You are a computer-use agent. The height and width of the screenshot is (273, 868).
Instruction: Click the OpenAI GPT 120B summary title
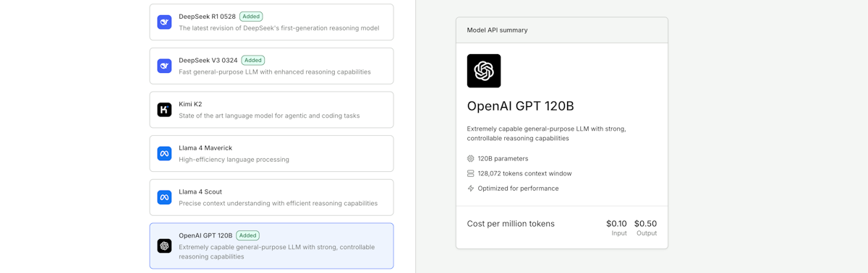coord(521,106)
